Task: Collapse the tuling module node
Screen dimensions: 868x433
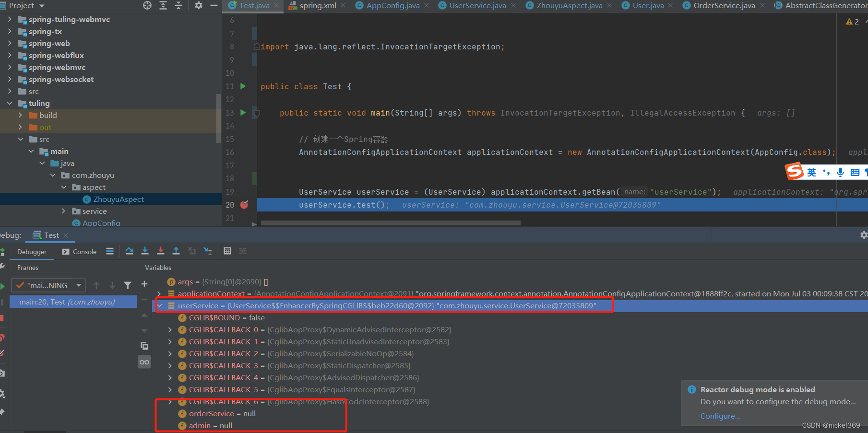Action: click(10, 103)
